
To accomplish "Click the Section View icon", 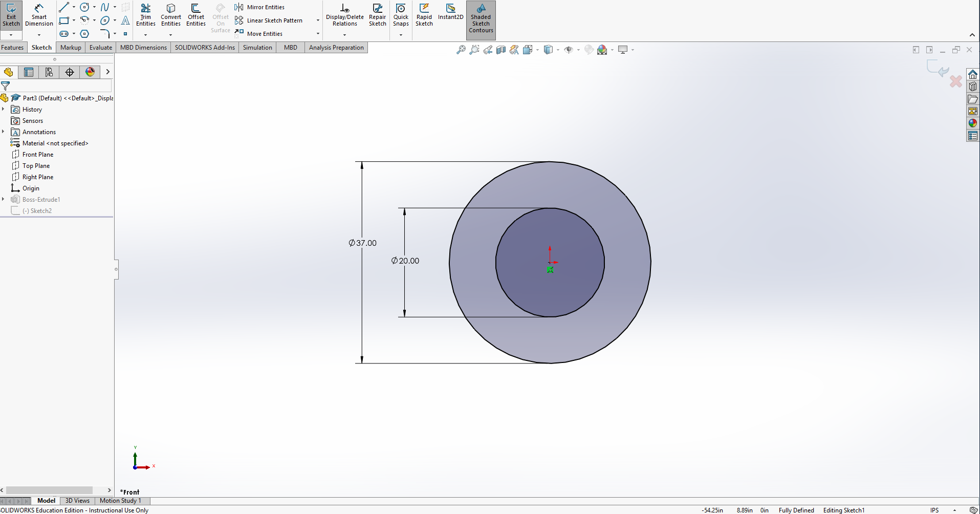I will click(x=501, y=50).
